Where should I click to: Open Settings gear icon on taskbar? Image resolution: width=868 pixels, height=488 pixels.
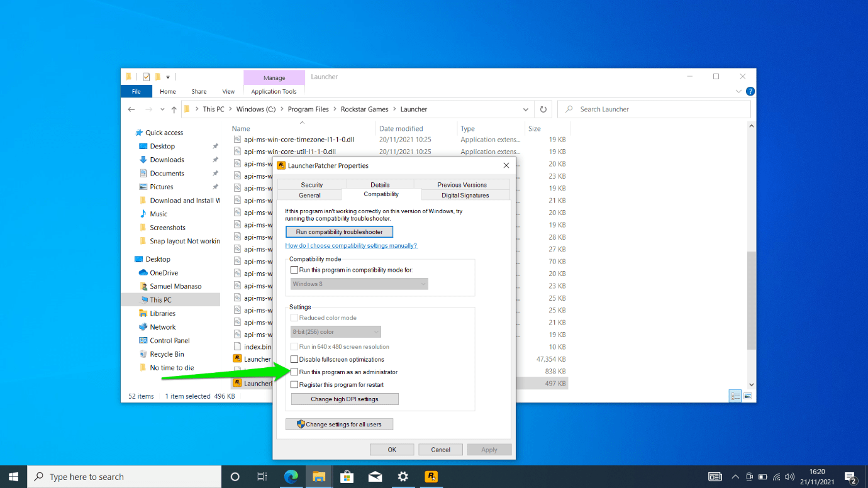tap(403, 477)
